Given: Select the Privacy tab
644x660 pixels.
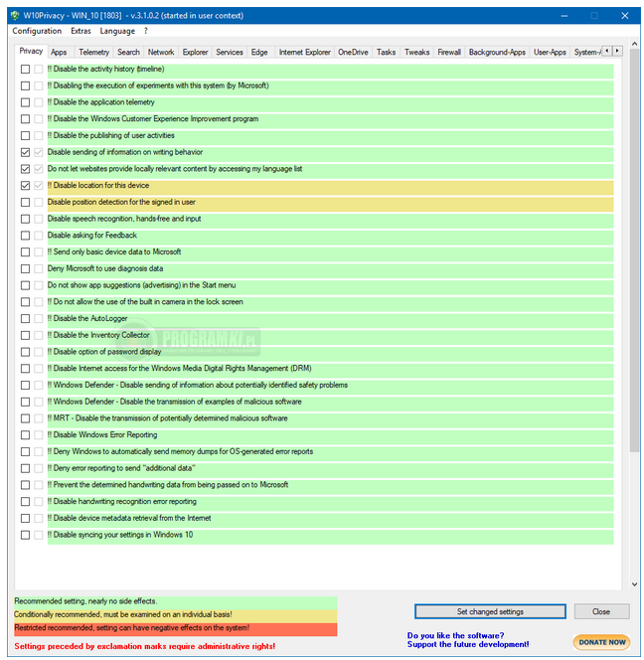Looking at the screenshot, I should (31, 51).
